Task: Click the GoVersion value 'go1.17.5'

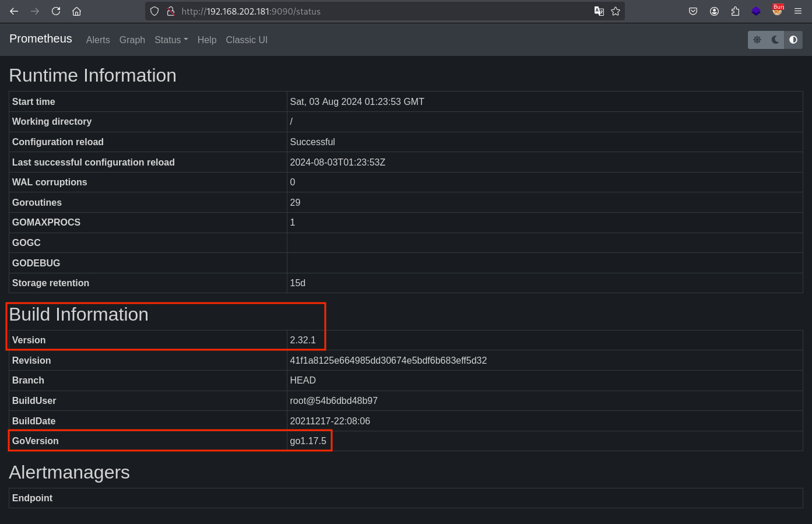Action: [308, 441]
